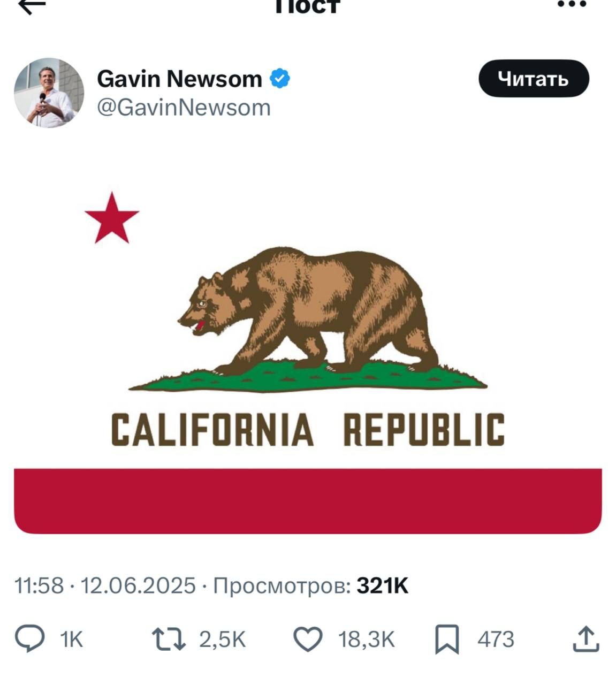Open the three-dot more options menu

pos(572,4)
